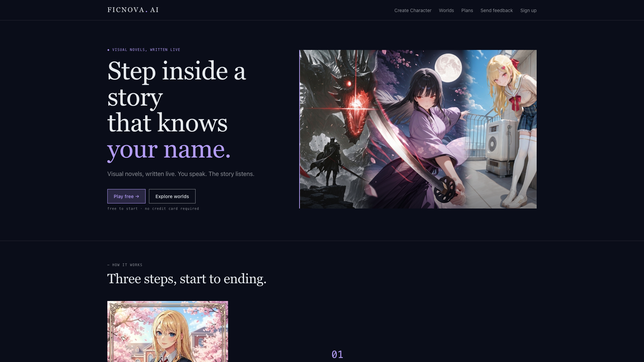Choose the Explore worlds button

click(x=172, y=196)
